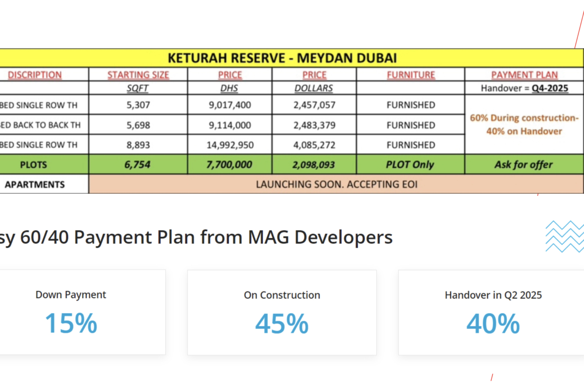The width and height of the screenshot is (584, 392).
Task: Select the Keturah Reserve - Meydan Dubai title
Action: (x=282, y=58)
